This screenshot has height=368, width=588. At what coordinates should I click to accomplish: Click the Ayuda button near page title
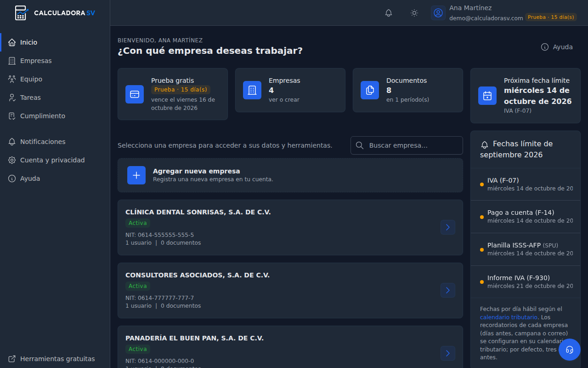click(x=557, y=47)
